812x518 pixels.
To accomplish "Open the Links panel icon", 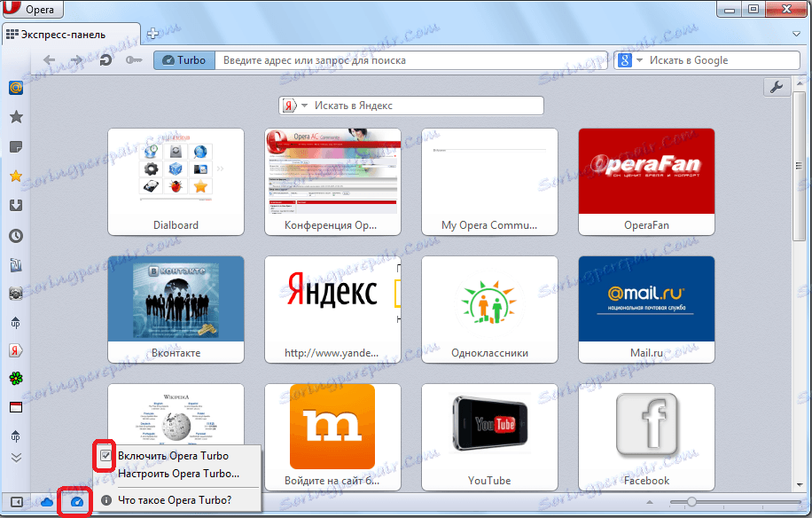I will click(16, 265).
